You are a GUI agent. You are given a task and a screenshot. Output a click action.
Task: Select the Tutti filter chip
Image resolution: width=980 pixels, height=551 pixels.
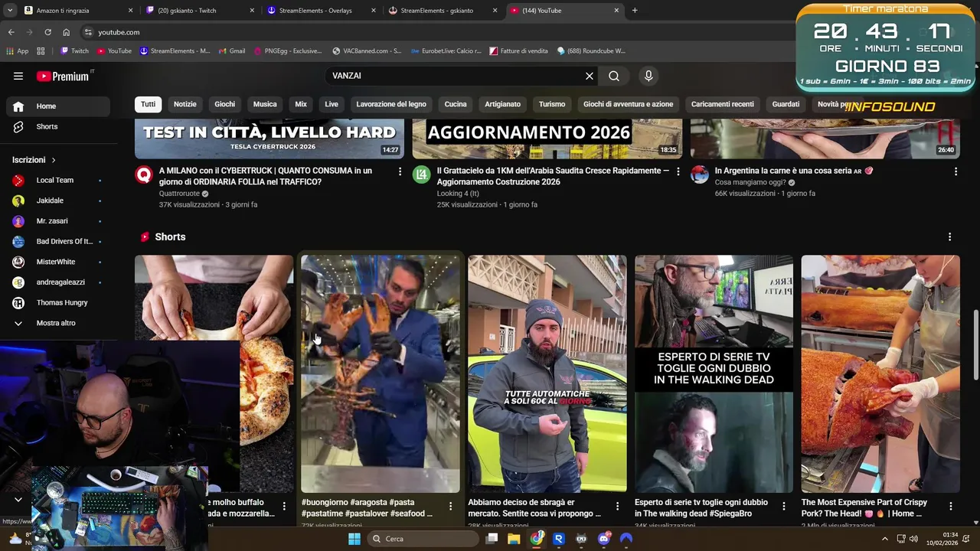click(148, 104)
